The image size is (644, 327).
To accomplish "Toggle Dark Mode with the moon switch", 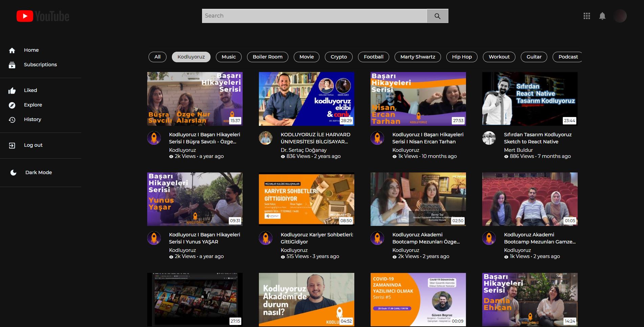I will point(13,172).
